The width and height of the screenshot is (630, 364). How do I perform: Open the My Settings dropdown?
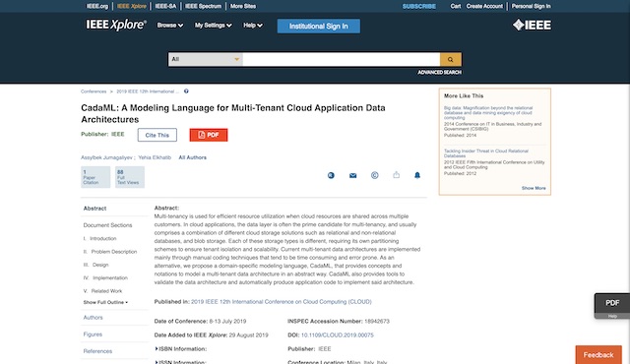213,26
